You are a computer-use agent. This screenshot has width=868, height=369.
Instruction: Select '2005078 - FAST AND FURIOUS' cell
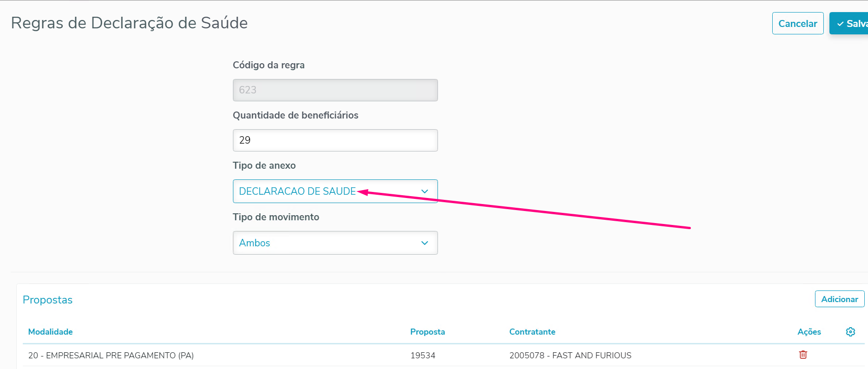[570, 356]
